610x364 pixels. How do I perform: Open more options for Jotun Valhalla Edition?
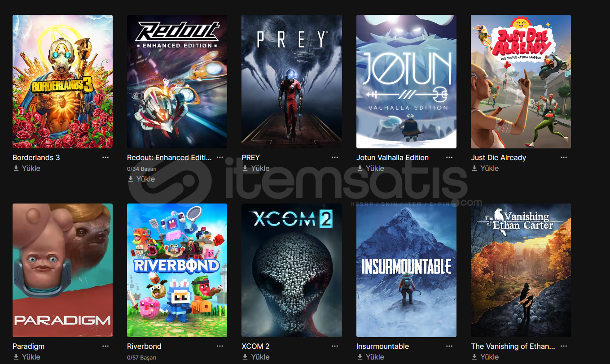coord(449,157)
